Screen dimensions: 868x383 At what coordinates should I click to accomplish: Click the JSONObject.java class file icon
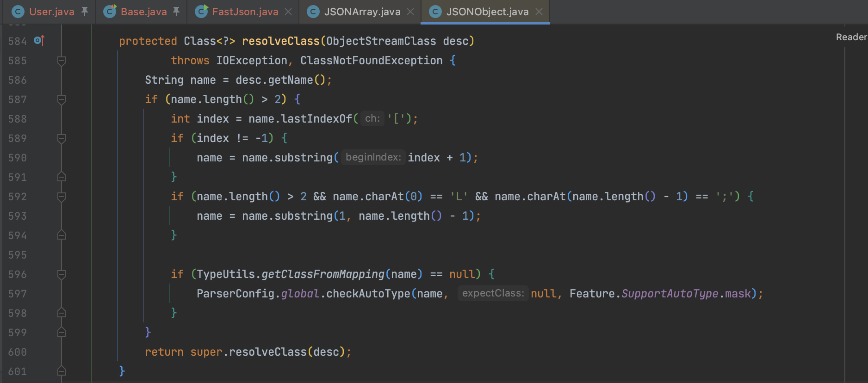435,12
